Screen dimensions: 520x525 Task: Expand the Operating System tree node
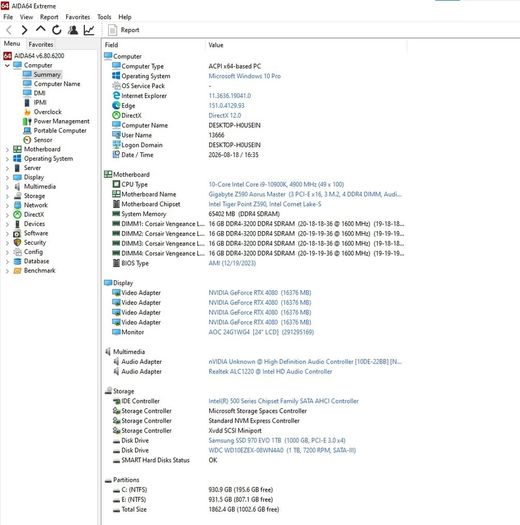[x=7, y=159]
